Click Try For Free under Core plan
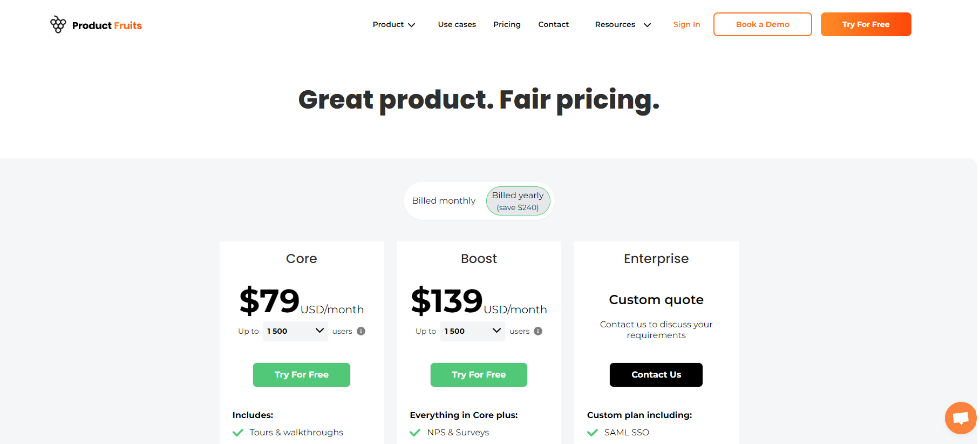This screenshot has height=444, width=980. coord(301,374)
